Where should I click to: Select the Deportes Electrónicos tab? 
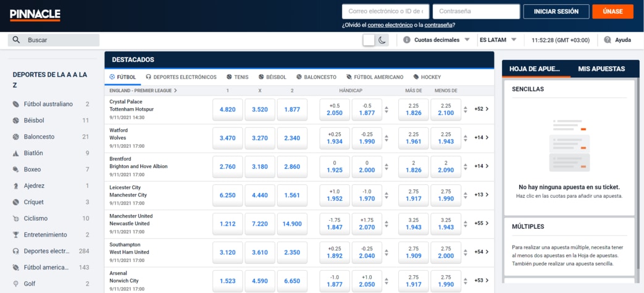(181, 77)
